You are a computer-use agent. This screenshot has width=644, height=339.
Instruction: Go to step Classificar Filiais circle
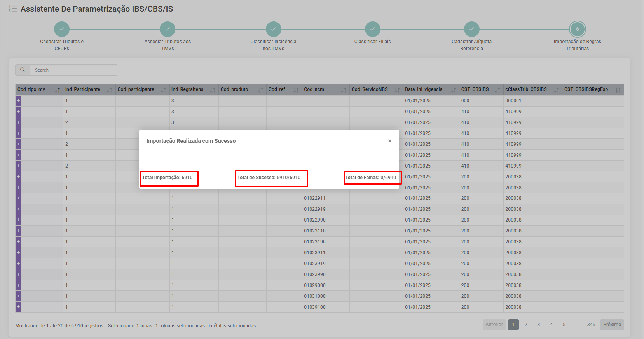[x=373, y=29]
